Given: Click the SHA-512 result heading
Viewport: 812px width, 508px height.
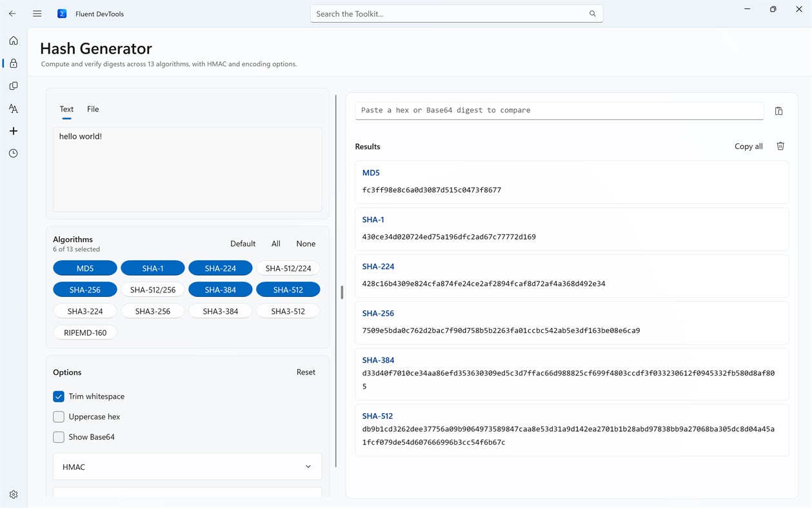Looking at the screenshot, I should pyautogui.click(x=377, y=416).
